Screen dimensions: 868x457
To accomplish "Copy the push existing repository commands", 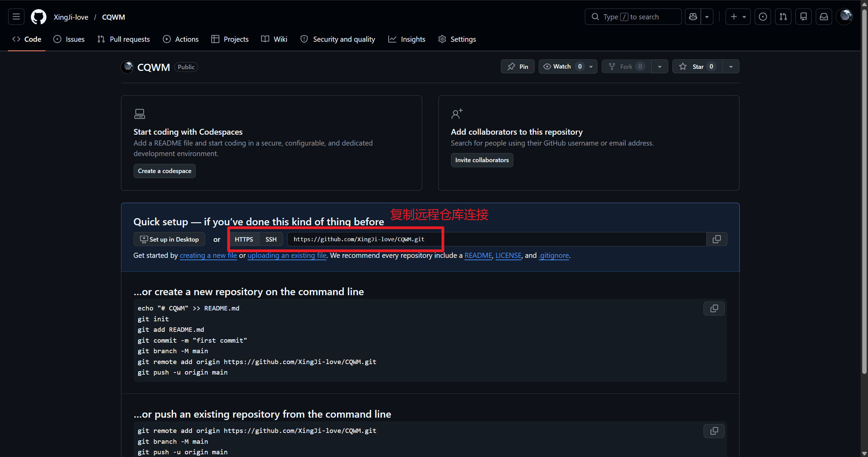I will pyautogui.click(x=714, y=431).
